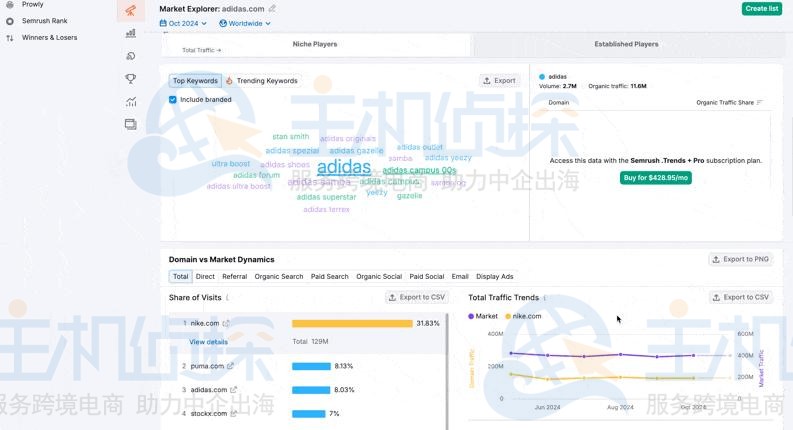Screen dimensions: 793x430
Task: Click the calendar icon next to Oct 2024
Action: 163,23
